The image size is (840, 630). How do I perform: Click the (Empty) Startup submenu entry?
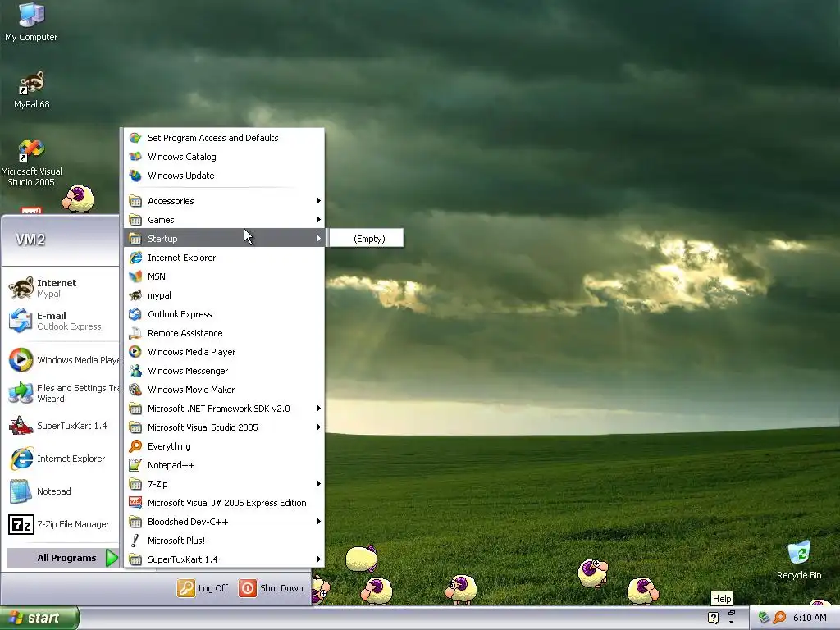tap(367, 239)
